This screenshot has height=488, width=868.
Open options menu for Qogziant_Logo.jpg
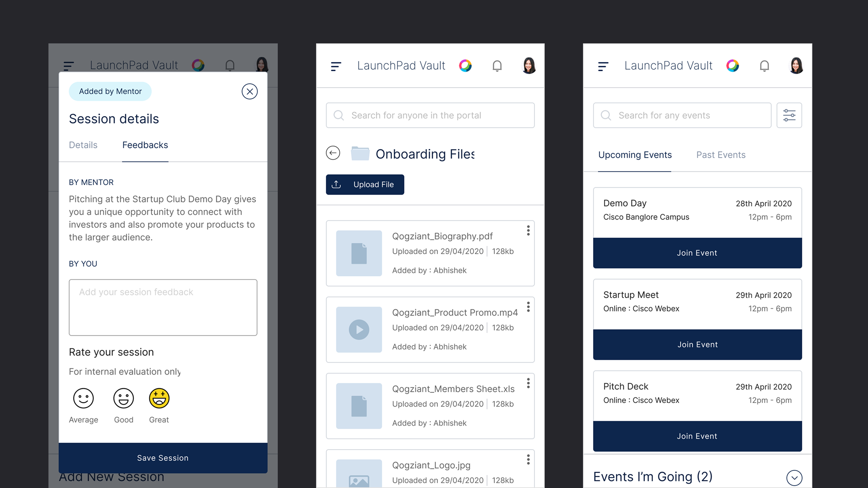(x=528, y=459)
